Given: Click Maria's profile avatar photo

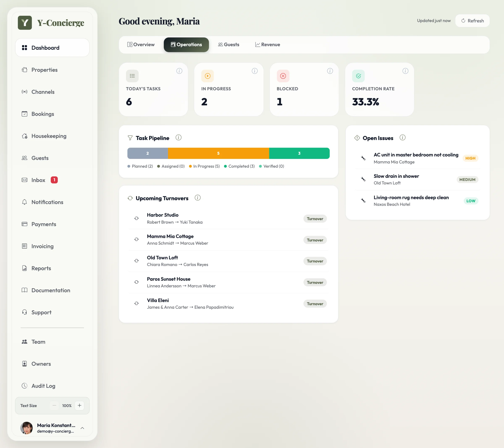Looking at the screenshot, I should click(x=26, y=428).
